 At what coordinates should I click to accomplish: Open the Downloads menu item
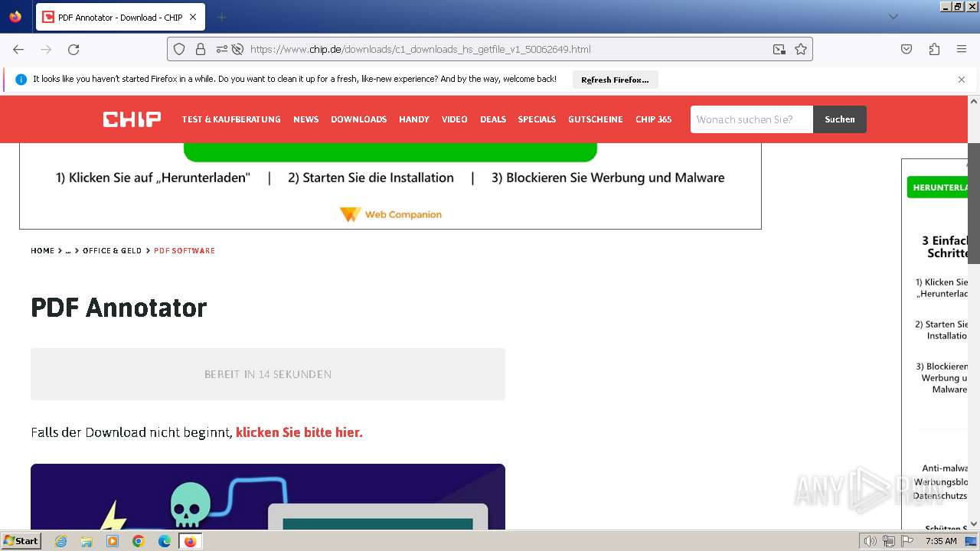click(358, 119)
